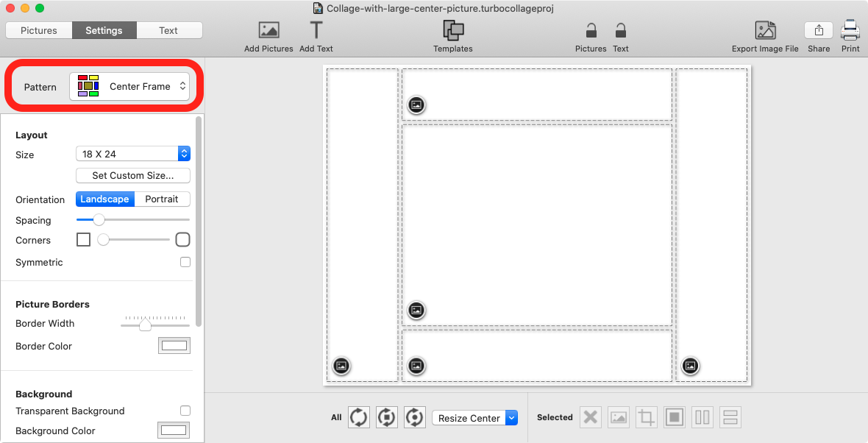Click picture icon in top center frame
The image size is (868, 443).
pyautogui.click(x=416, y=104)
